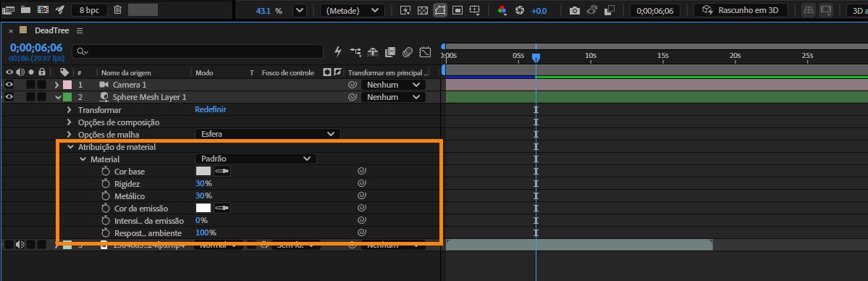Open magnification dropdown next to 43.1%

300,11
